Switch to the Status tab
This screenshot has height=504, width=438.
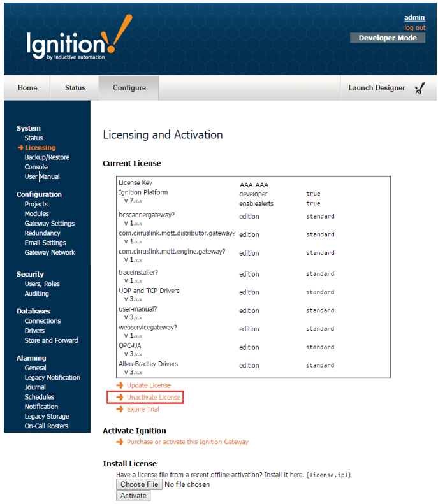point(75,88)
